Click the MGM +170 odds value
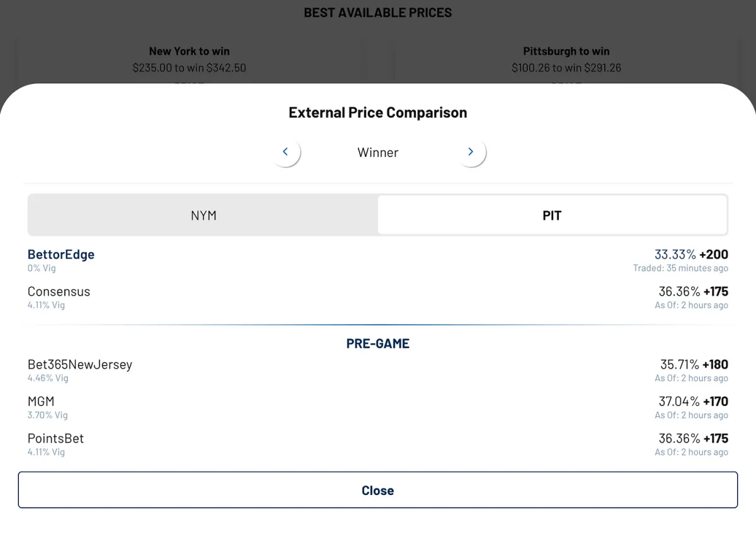The width and height of the screenshot is (756, 541). click(x=716, y=401)
